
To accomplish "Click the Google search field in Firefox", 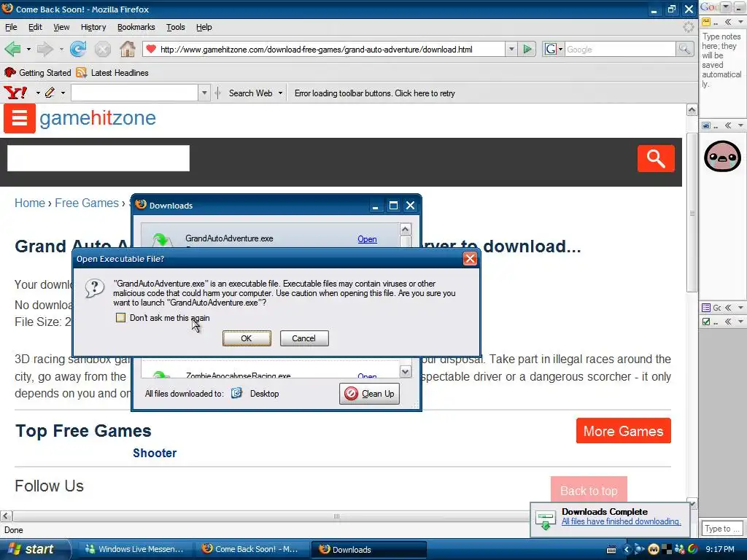I will pyautogui.click(x=620, y=49).
